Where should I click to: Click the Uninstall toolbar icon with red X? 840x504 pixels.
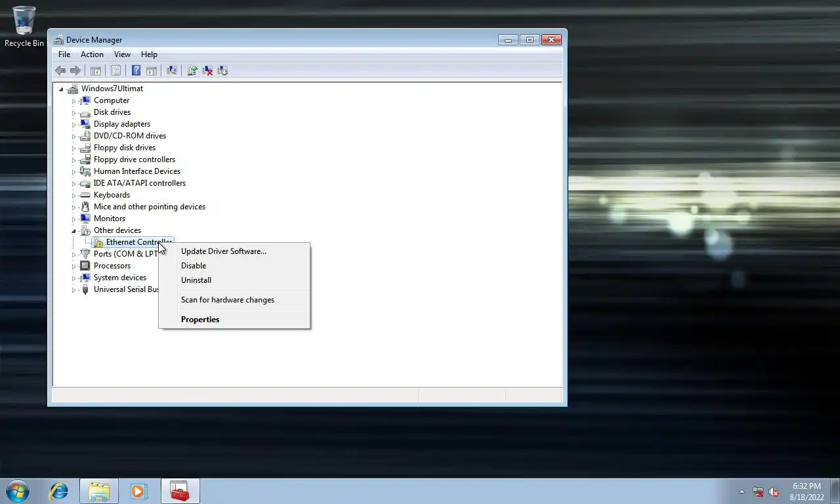pyautogui.click(x=207, y=70)
